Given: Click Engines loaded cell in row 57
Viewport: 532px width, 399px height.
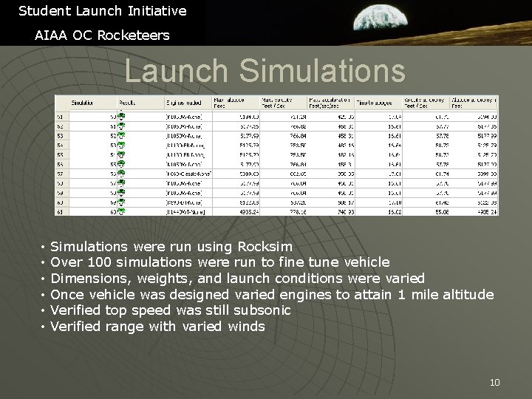Looking at the screenshot, I should (x=188, y=174).
